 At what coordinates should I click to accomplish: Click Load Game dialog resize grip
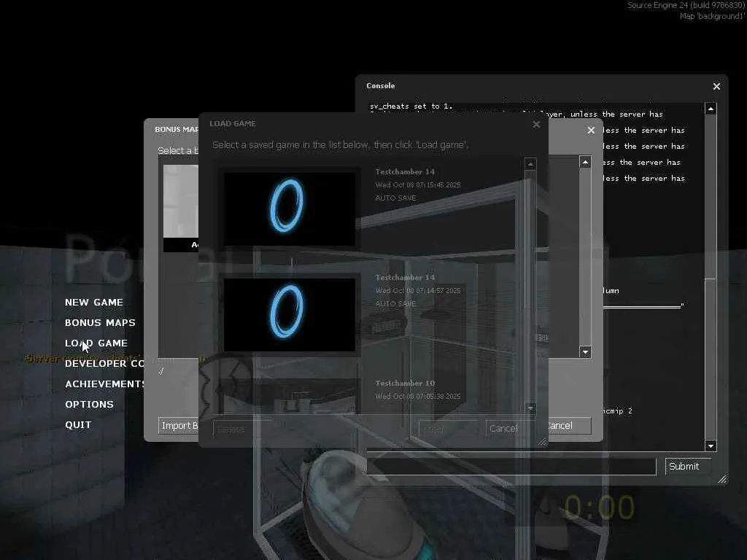542,442
